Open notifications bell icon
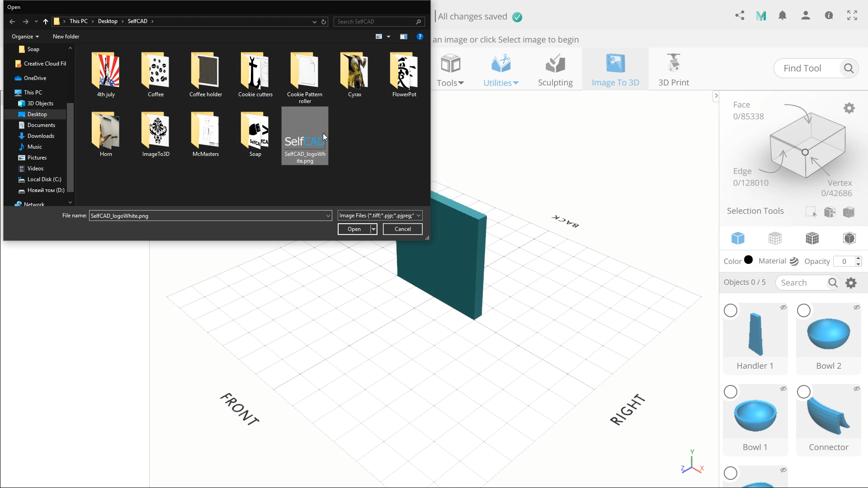 (783, 16)
